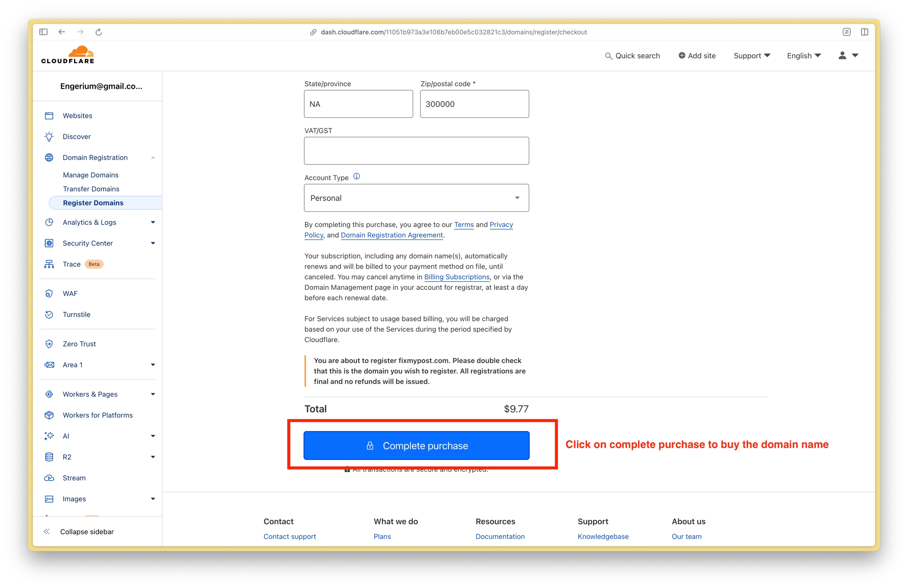This screenshot has width=908, height=588.
Task: Open the English language dropdown
Action: coord(804,56)
